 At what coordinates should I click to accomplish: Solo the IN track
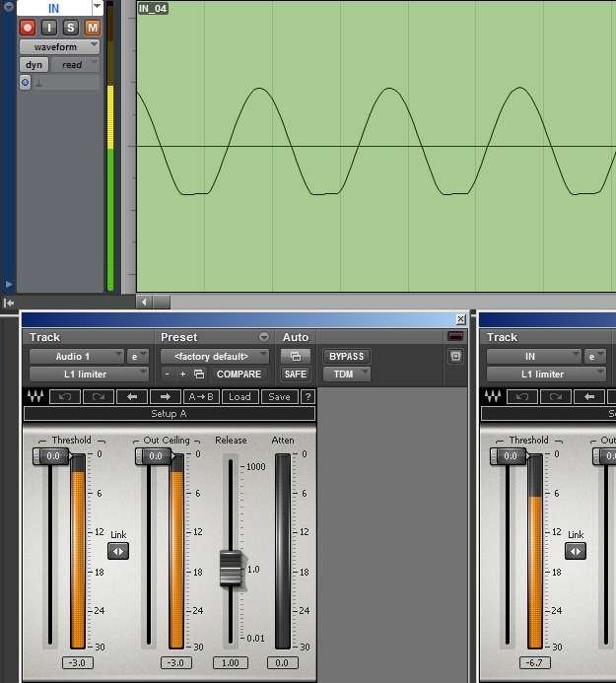click(x=71, y=28)
